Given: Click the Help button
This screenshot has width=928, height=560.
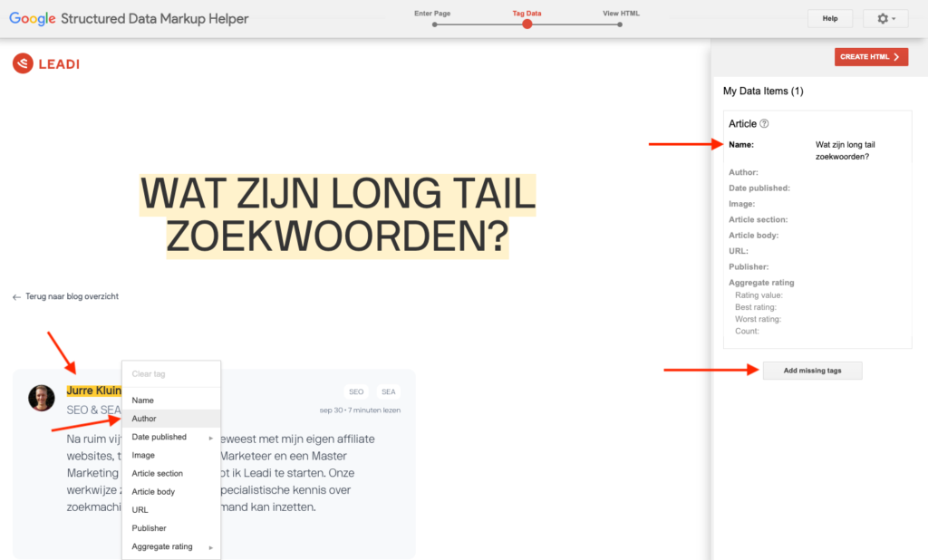Looking at the screenshot, I should pyautogui.click(x=830, y=18).
